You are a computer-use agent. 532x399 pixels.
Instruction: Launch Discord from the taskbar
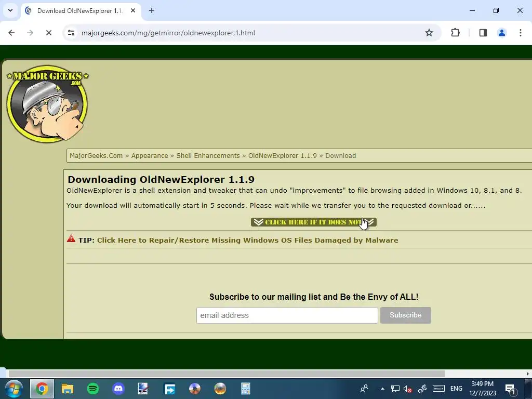tap(118, 389)
